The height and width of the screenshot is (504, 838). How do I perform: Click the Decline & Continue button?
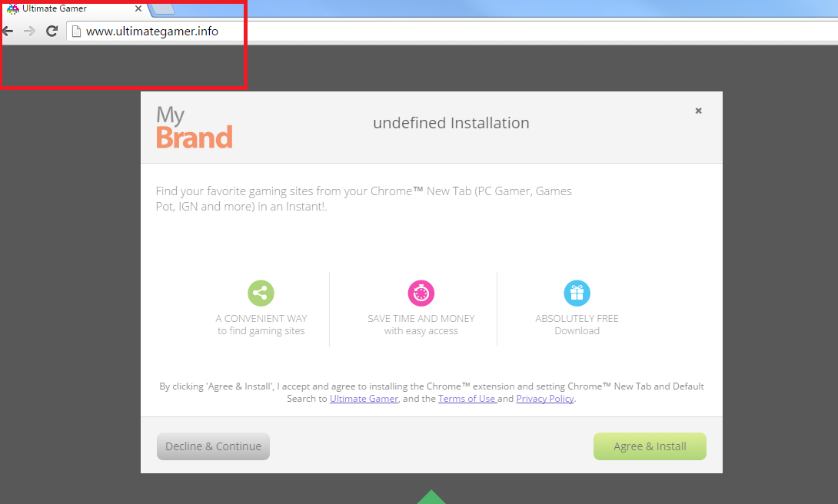point(213,446)
